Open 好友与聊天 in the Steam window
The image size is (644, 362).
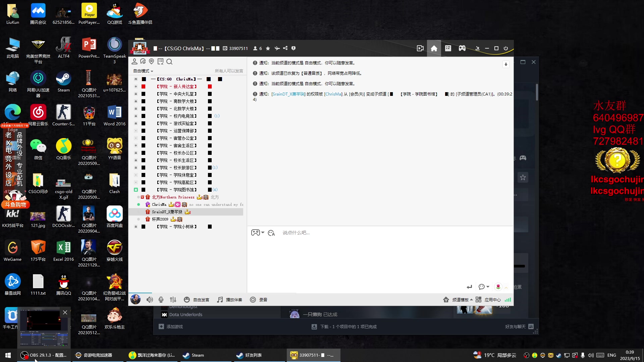[x=519, y=326]
